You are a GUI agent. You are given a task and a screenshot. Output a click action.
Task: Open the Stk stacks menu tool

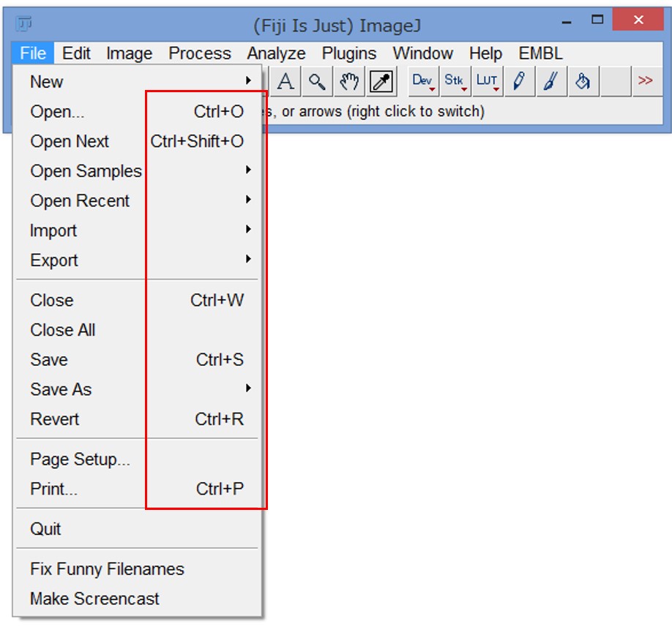(455, 81)
